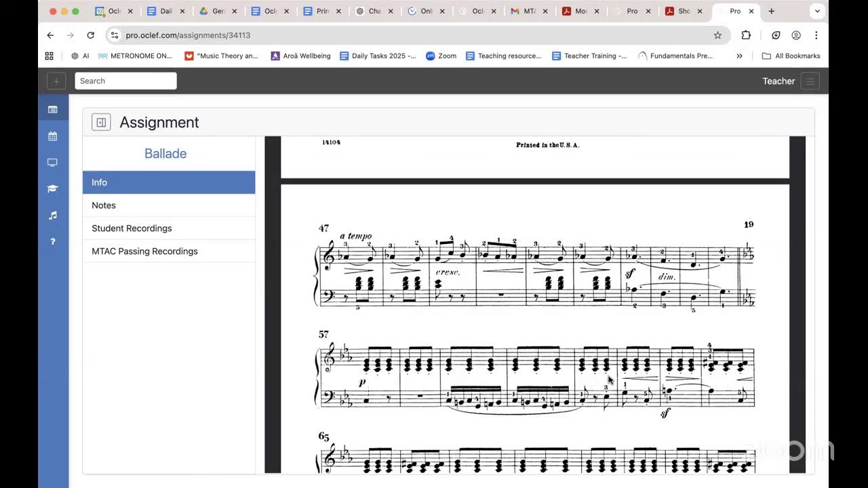Open the Extensions puzzle icon
The width and height of the screenshot is (868, 488).
(746, 35)
